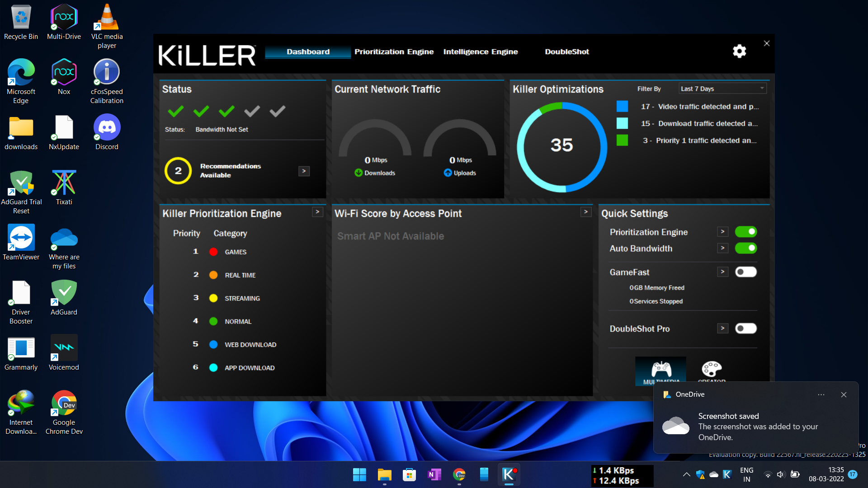868x488 pixels.
Task: Select the Creator palette profile icon
Action: [x=711, y=369]
